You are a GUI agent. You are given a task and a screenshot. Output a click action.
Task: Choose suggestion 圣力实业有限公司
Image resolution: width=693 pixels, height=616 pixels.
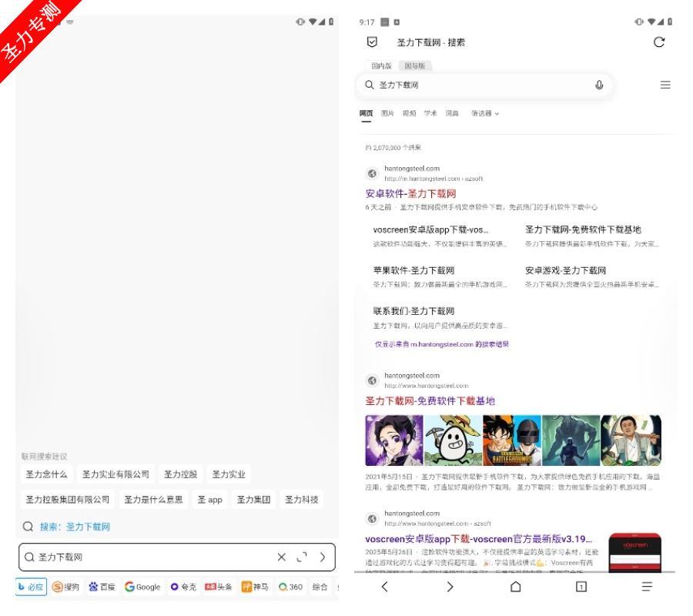click(x=115, y=474)
